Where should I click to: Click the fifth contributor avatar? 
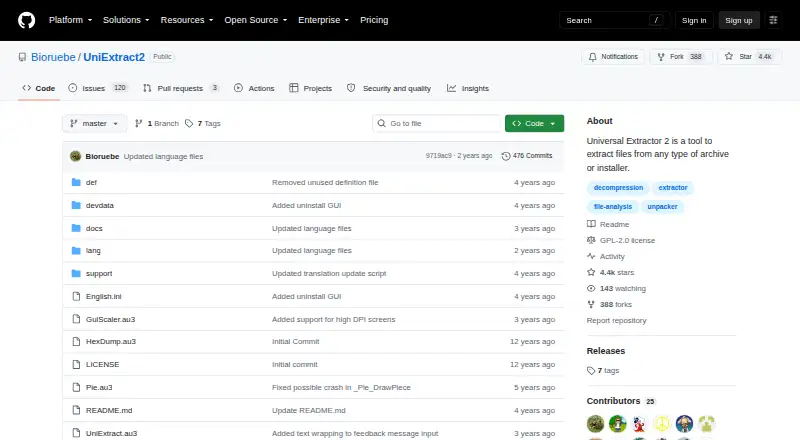(x=684, y=424)
